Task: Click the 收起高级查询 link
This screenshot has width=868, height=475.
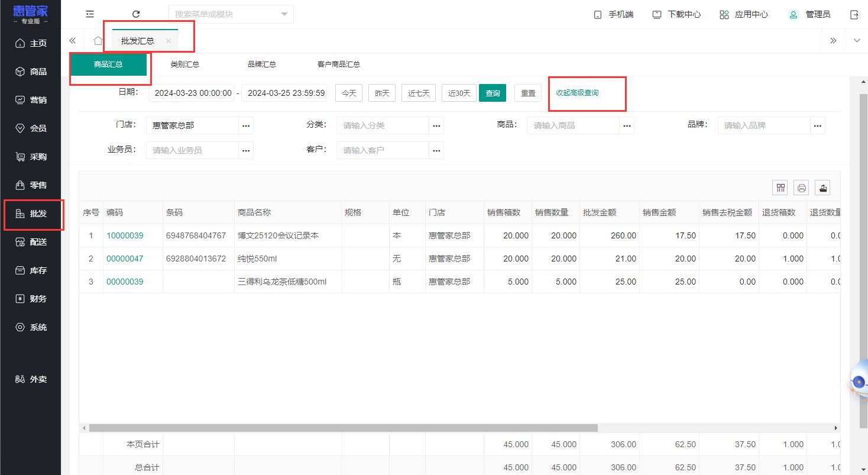Action: (x=577, y=93)
